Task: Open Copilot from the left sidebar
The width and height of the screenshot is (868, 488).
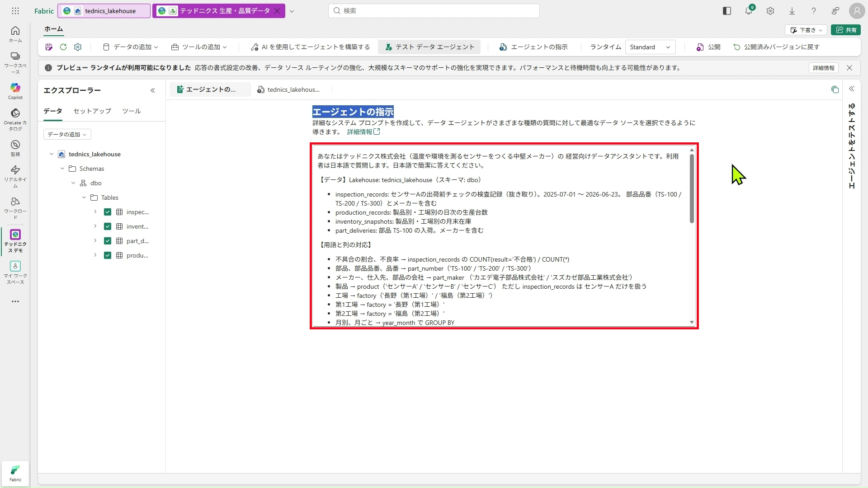Action: click(x=15, y=91)
